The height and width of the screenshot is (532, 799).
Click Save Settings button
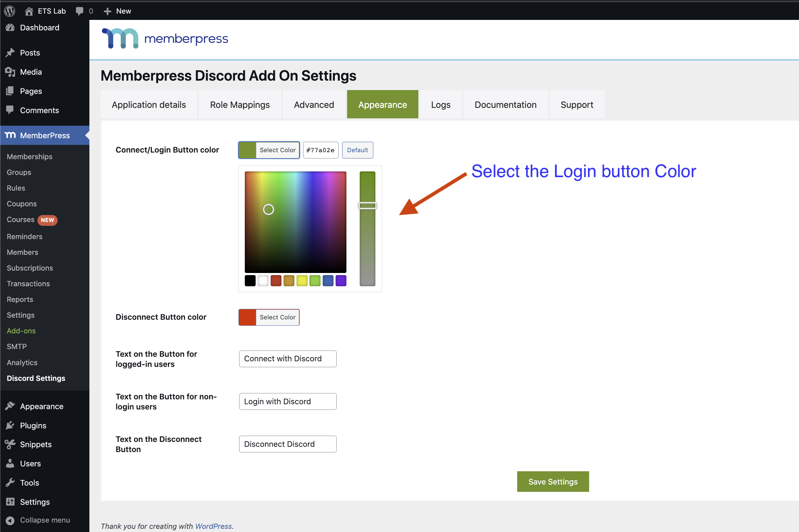pos(553,481)
